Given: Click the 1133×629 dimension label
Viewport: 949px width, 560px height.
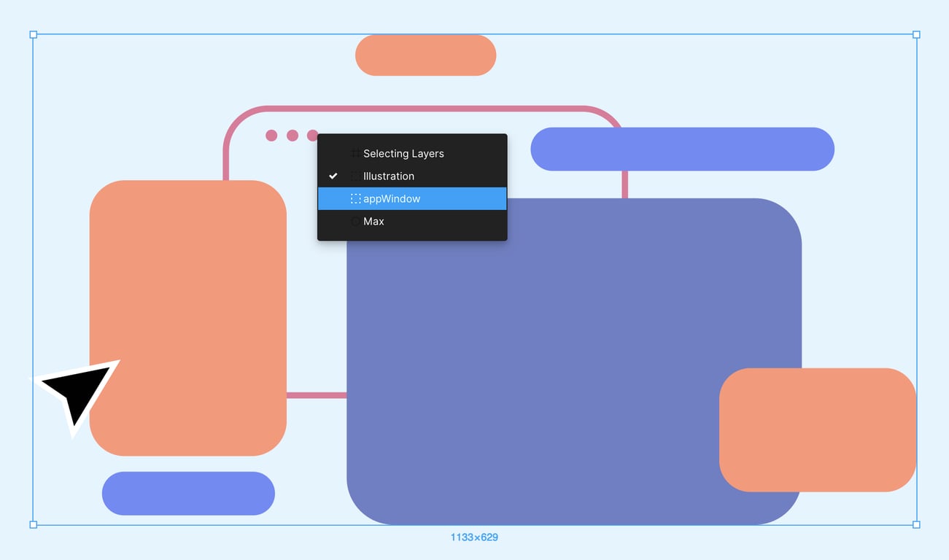Looking at the screenshot, I should pos(474,537).
